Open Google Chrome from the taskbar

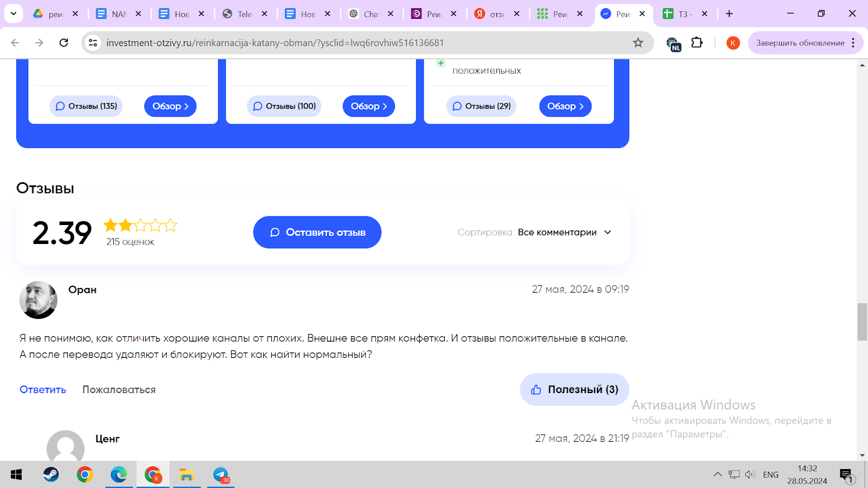coord(85,475)
